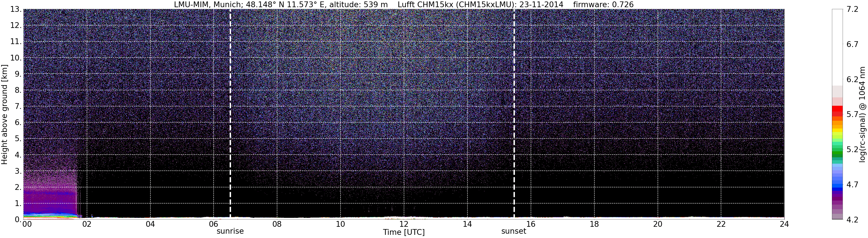Screen dimensions: 868x238
Task: Click colorbar tick value '6.2'
Action: click(852, 80)
